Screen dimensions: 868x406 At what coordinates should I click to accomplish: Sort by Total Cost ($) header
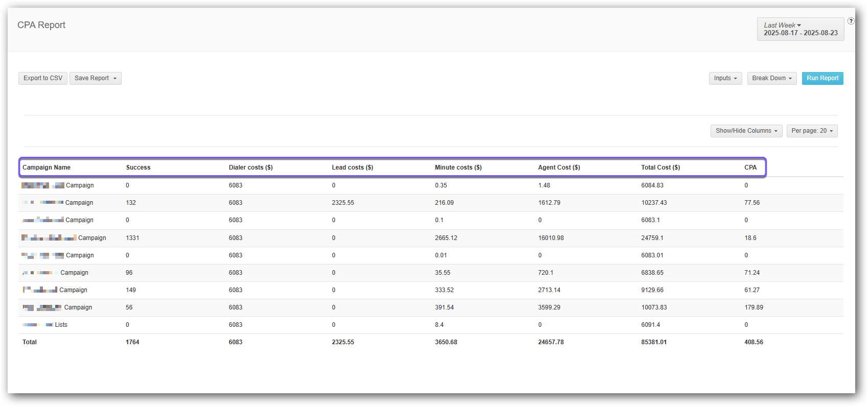[x=661, y=168]
